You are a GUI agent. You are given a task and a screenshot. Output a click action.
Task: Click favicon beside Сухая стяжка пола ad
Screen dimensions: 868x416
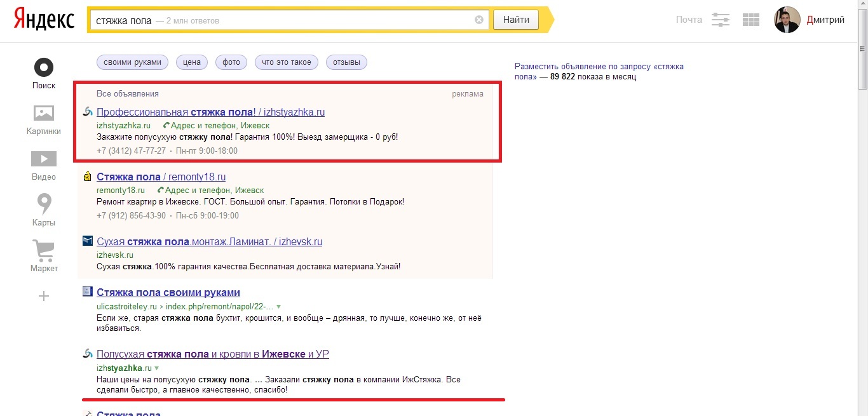(x=88, y=241)
